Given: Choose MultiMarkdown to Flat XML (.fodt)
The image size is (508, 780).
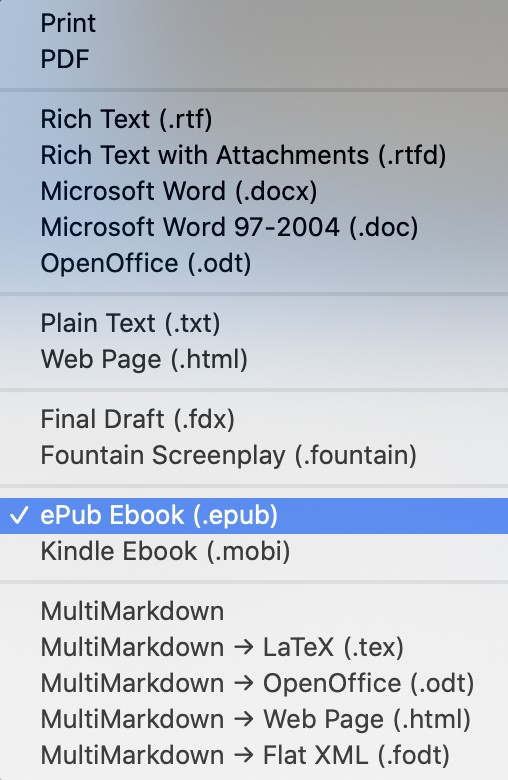Looking at the screenshot, I should [254, 755].
